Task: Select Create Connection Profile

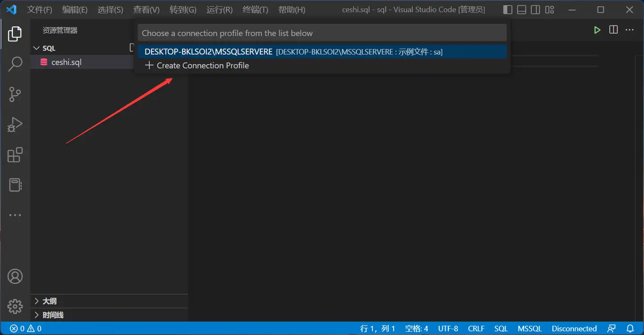Action: [322, 65]
